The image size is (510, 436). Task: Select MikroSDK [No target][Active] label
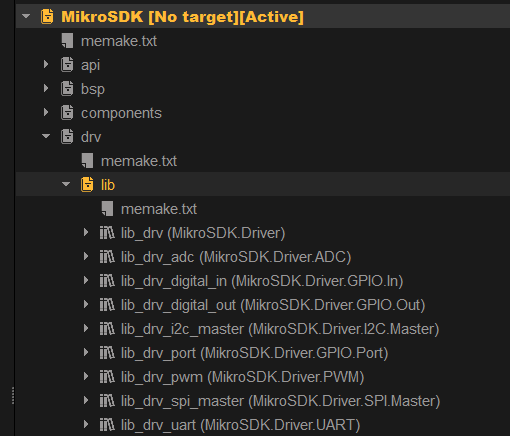pyautogui.click(x=182, y=17)
